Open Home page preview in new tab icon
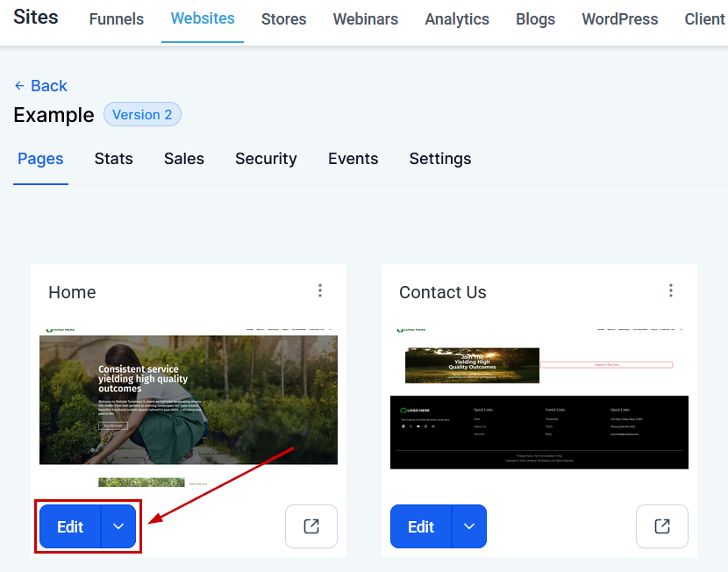This screenshot has width=728, height=572. pyautogui.click(x=311, y=526)
